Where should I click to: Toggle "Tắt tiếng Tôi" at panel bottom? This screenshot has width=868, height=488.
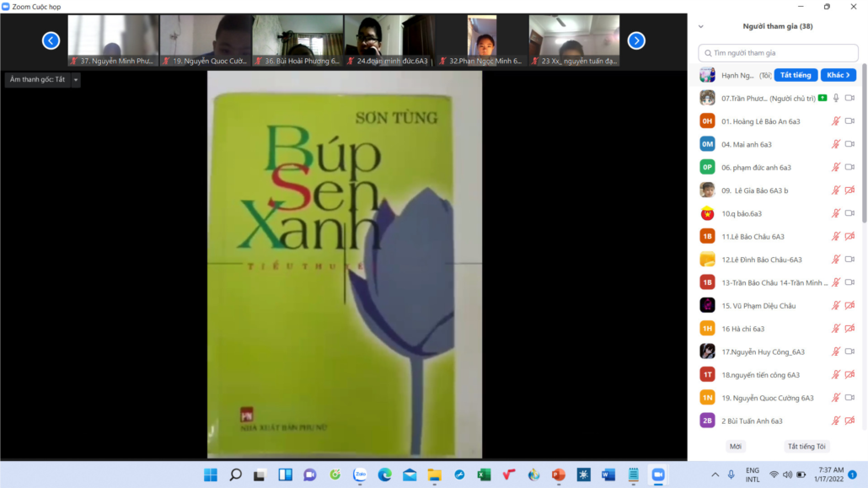pyautogui.click(x=806, y=446)
